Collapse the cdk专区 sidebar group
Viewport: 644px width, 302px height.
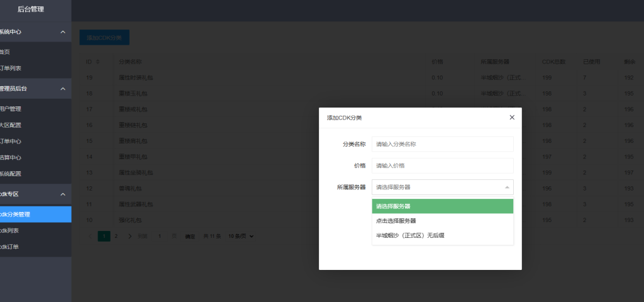(x=62, y=194)
